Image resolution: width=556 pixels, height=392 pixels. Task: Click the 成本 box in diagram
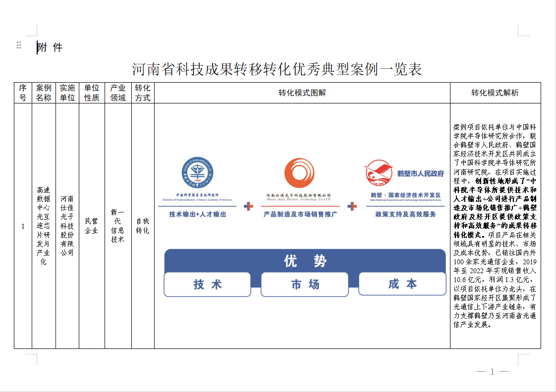402,284
